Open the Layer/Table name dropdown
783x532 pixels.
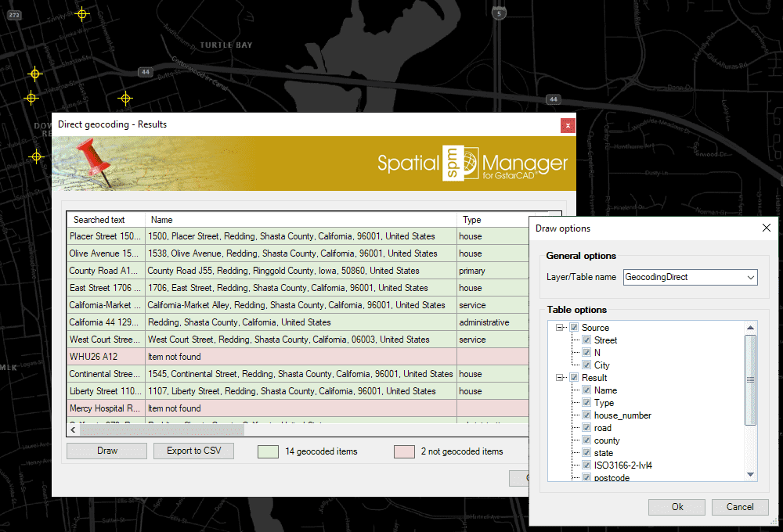750,277
